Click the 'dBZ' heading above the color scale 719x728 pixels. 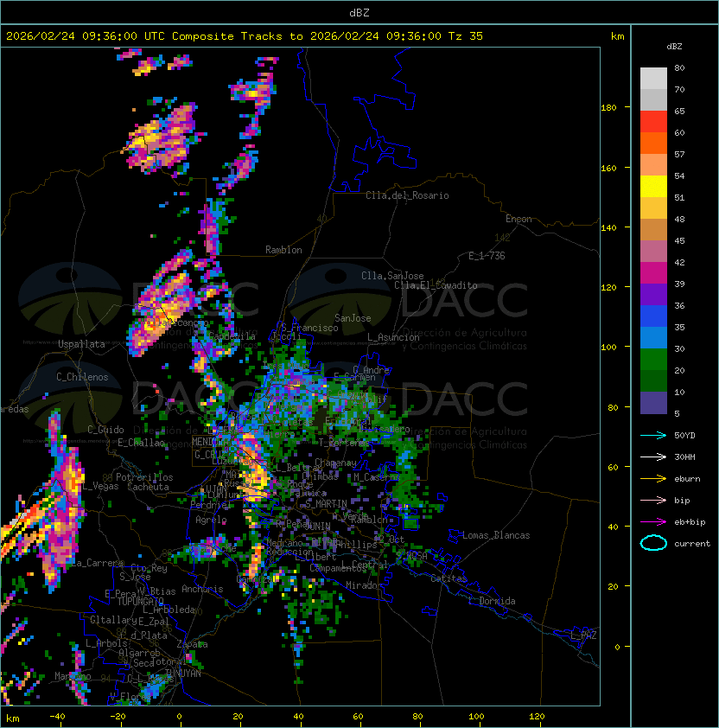pyautogui.click(x=674, y=47)
